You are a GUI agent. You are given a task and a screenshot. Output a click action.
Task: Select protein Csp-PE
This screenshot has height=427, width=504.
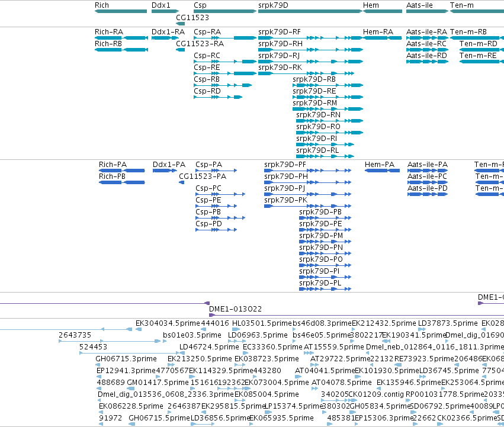point(208,200)
